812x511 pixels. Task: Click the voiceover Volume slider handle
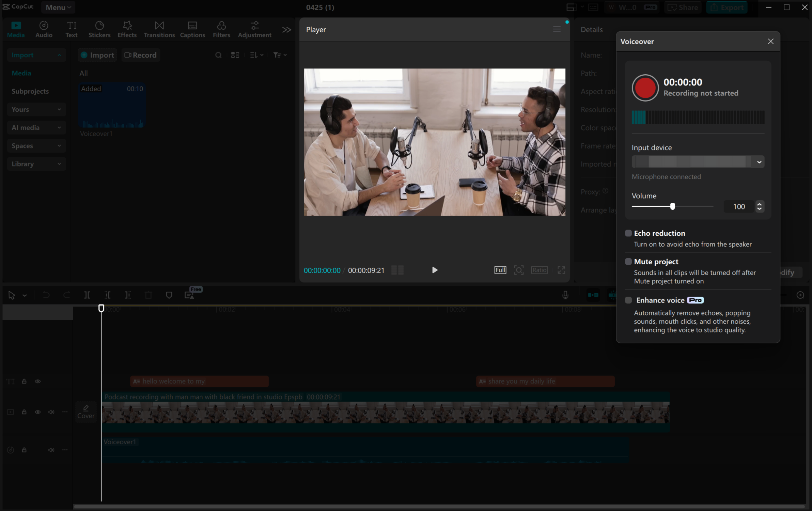coord(672,206)
